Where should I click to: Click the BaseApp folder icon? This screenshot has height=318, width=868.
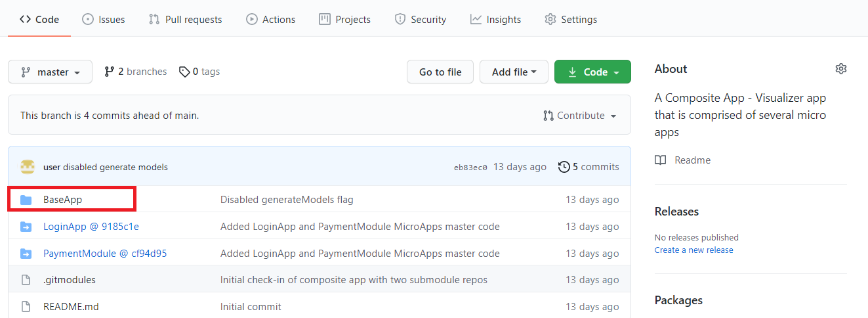coord(26,200)
